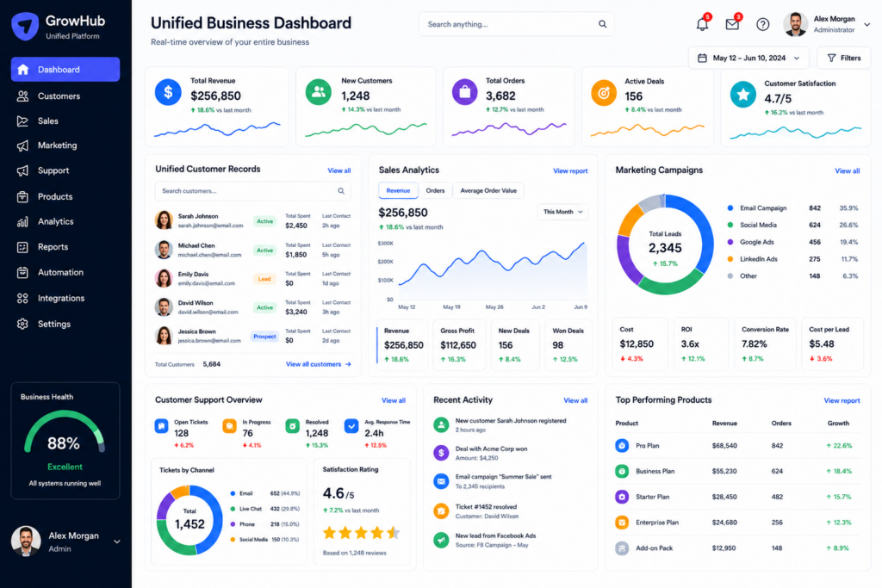Click the Open Tickets icon
The width and height of the screenshot is (882, 588).
pyautogui.click(x=161, y=426)
